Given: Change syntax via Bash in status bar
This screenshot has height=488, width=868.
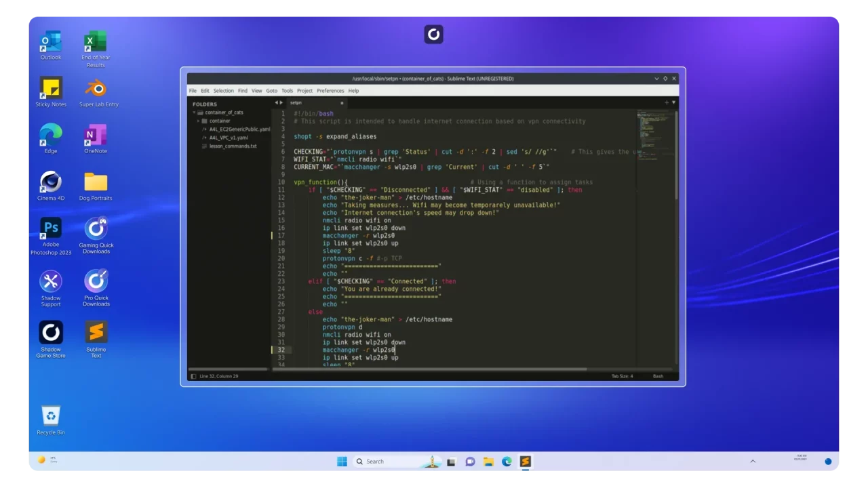Looking at the screenshot, I should [658, 376].
